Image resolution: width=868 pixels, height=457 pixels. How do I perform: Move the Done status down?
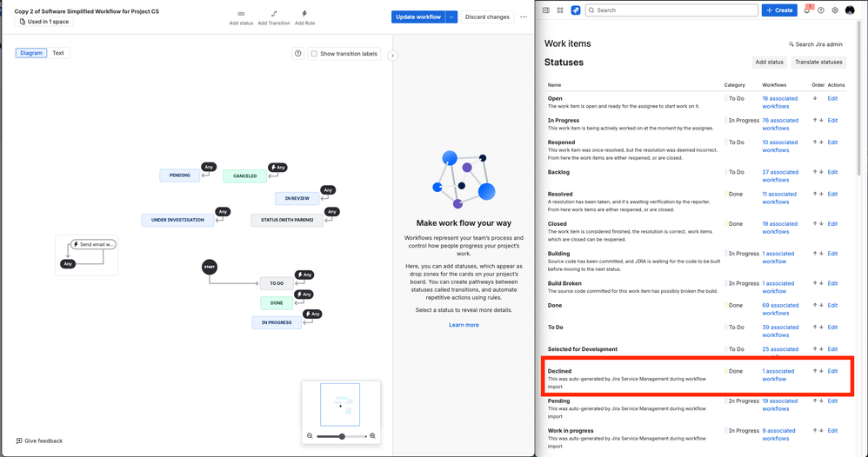tap(822, 306)
